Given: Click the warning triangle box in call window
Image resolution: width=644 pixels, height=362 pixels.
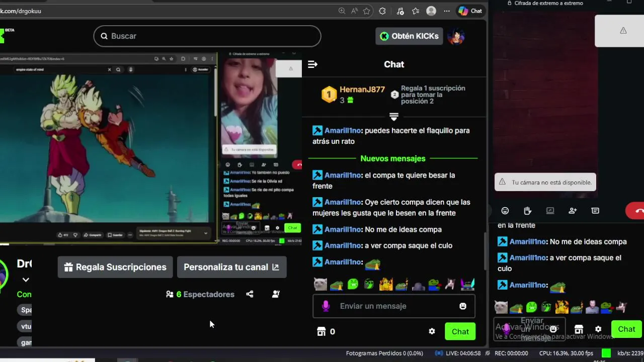Looking at the screenshot, I should click(620, 31).
